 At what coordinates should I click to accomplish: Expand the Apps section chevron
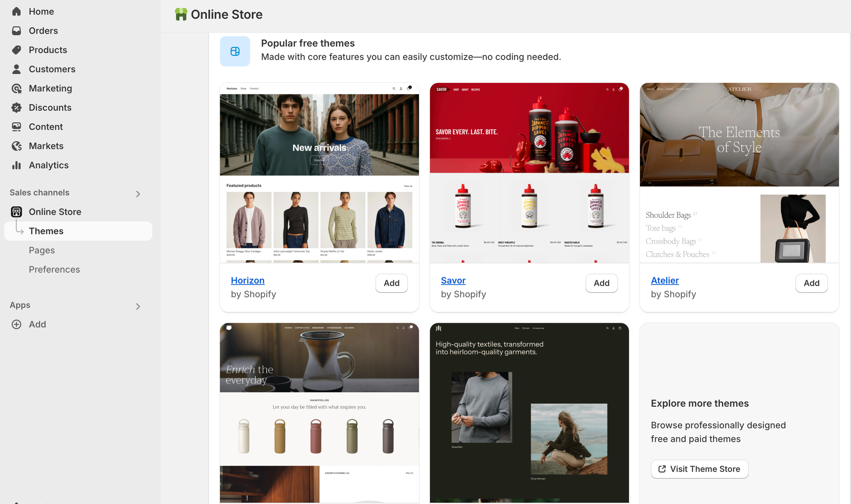[x=138, y=307]
